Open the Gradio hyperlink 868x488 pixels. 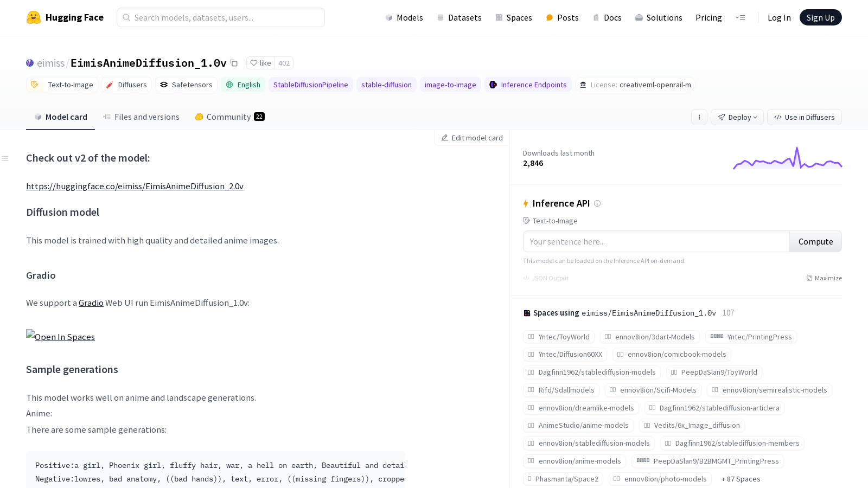pyautogui.click(x=91, y=303)
